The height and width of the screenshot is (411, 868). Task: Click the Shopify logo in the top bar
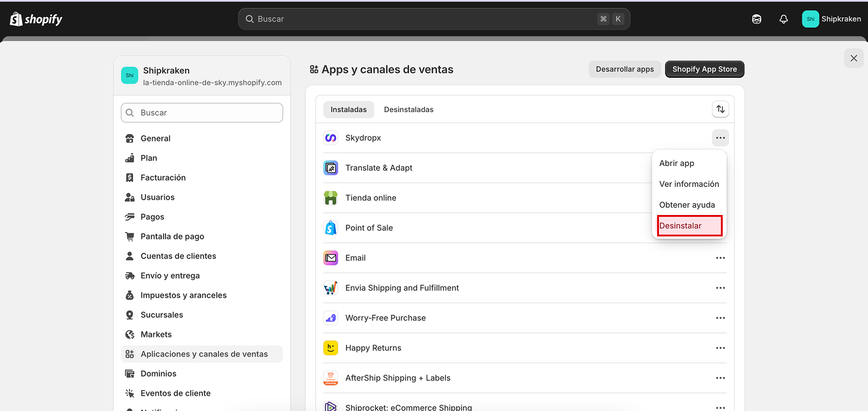36,19
